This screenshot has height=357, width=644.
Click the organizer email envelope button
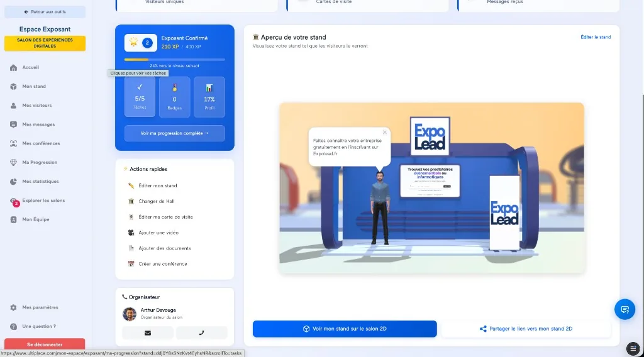coord(148,332)
